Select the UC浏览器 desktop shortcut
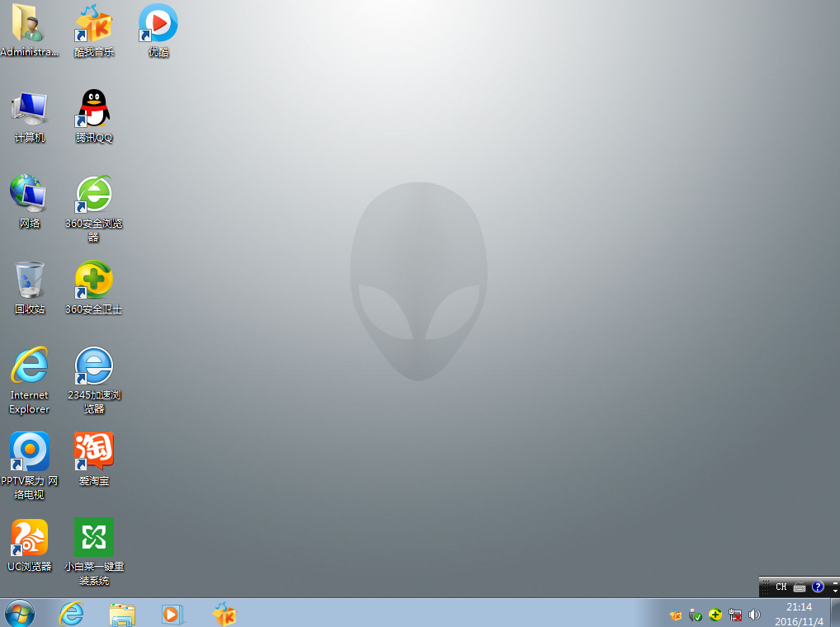840x627 pixels. pos(30,545)
